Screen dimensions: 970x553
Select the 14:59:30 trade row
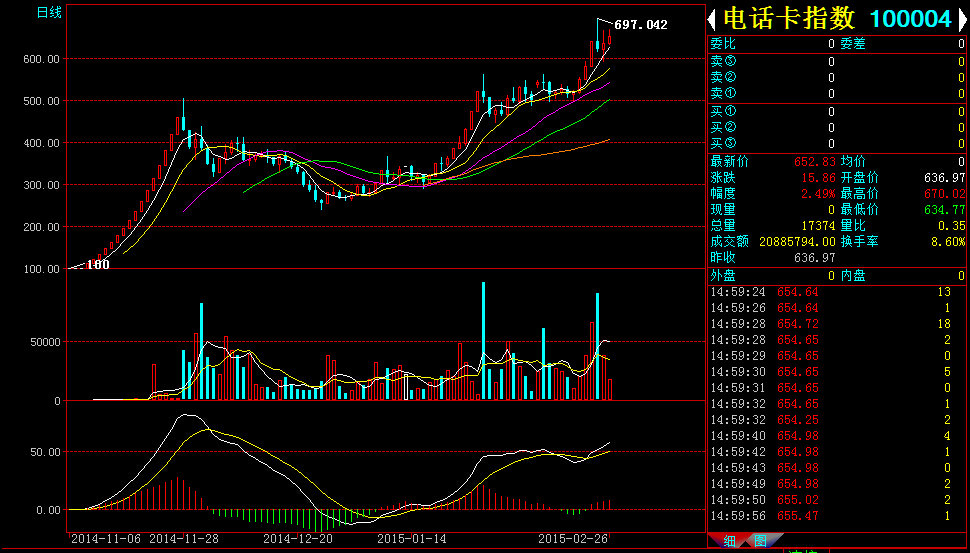click(836, 372)
